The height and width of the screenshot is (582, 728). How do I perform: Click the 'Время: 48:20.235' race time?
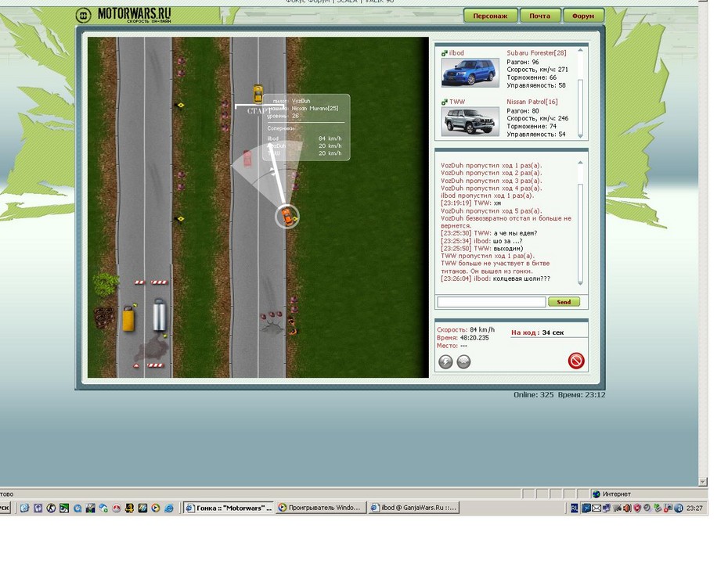coord(463,337)
